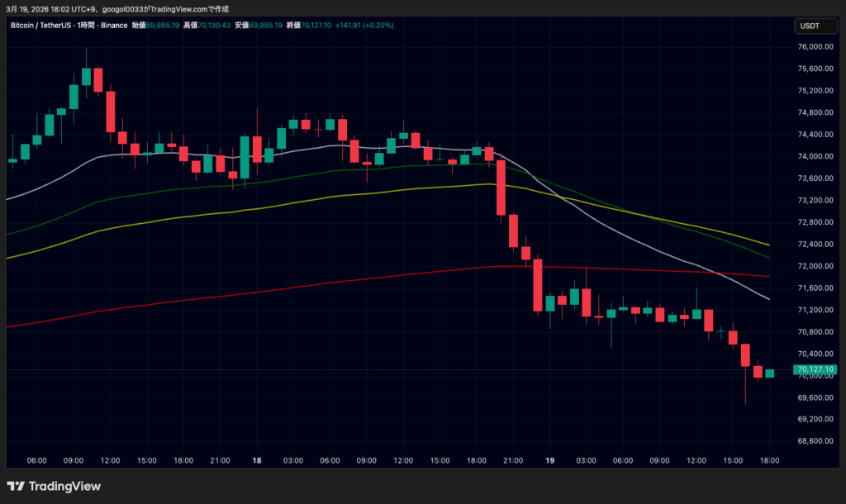Click the date 19 marker on time axis
This screenshot has width=846, height=504.
tap(549, 460)
